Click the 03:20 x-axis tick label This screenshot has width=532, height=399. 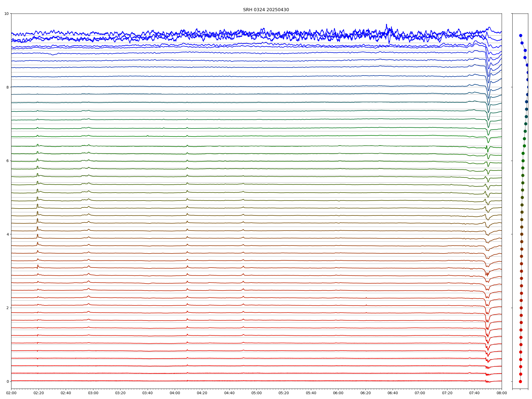pyautogui.click(x=120, y=393)
